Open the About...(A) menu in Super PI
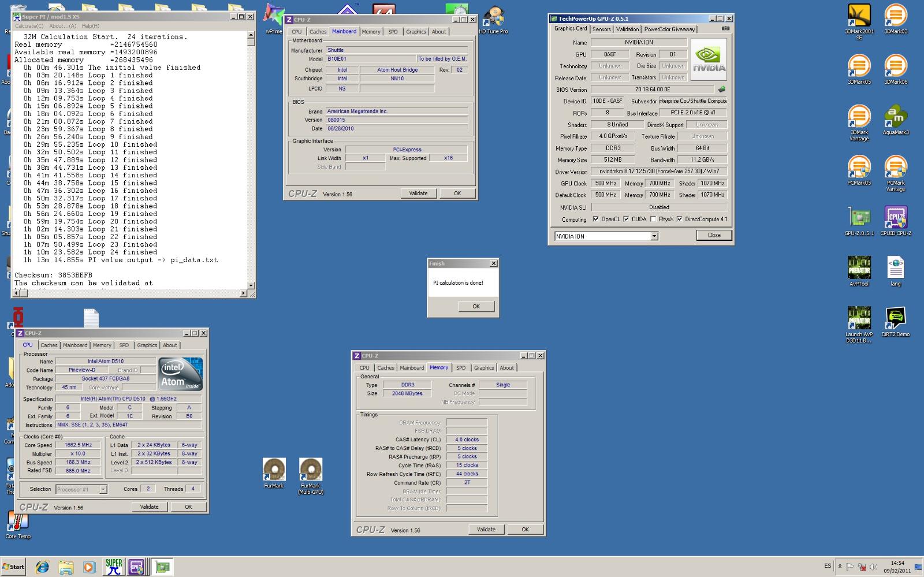The width and height of the screenshot is (924, 577). (x=62, y=26)
